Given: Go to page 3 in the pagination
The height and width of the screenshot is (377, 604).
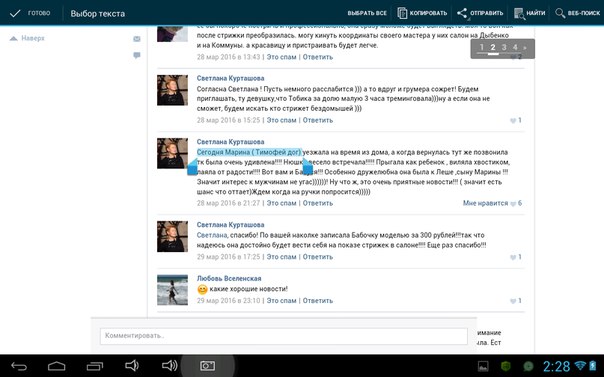Looking at the screenshot, I should (504, 47).
